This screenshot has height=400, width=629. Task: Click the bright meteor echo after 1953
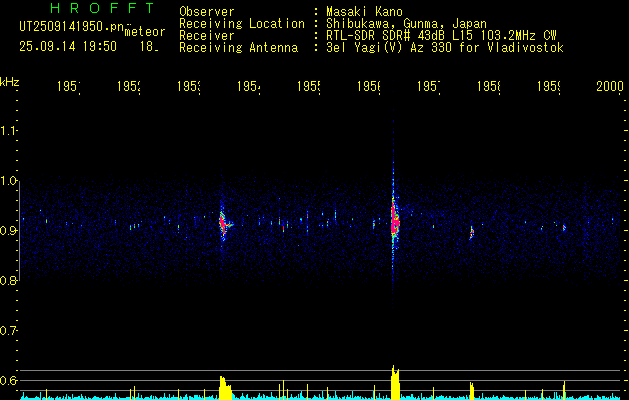point(224,223)
